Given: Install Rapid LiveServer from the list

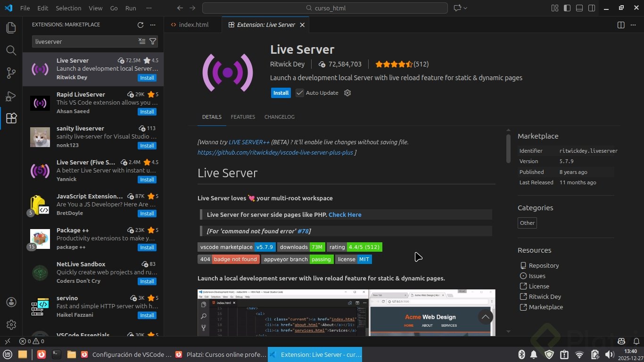Looking at the screenshot, I should (x=147, y=112).
